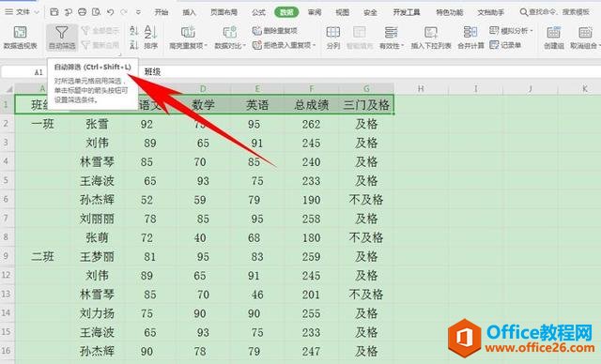The height and width of the screenshot is (364, 601).
Task: Click the 分列 text to columns icon
Action: pos(333,38)
